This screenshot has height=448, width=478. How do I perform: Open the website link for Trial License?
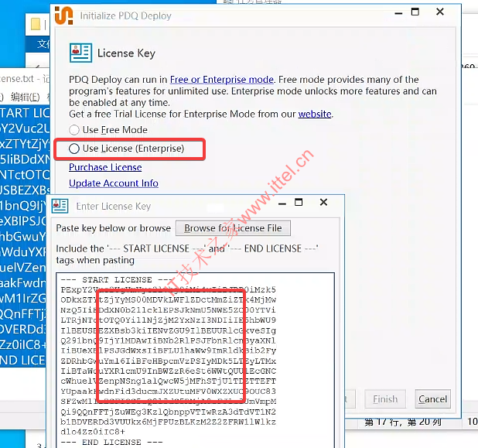[315, 114]
